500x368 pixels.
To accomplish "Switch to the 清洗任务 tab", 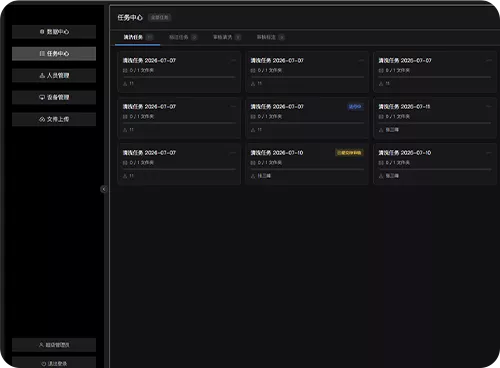I will click(138, 37).
